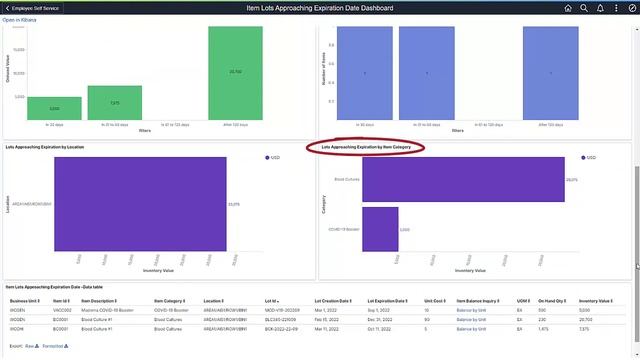Image resolution: width=640 pixels, height=360 pixels.
Task: Select the purple location bar in Location chart
Action: tap(140, 204)
